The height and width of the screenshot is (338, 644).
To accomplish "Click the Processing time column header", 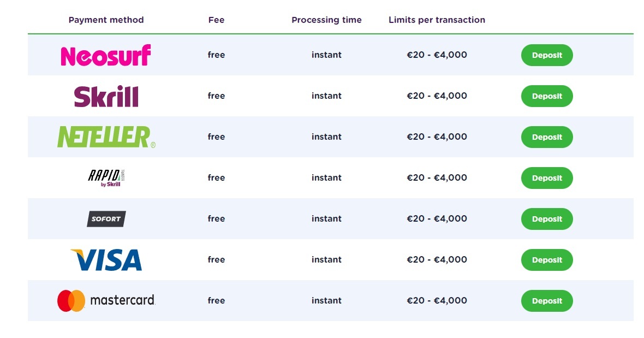I will (326, 20).
